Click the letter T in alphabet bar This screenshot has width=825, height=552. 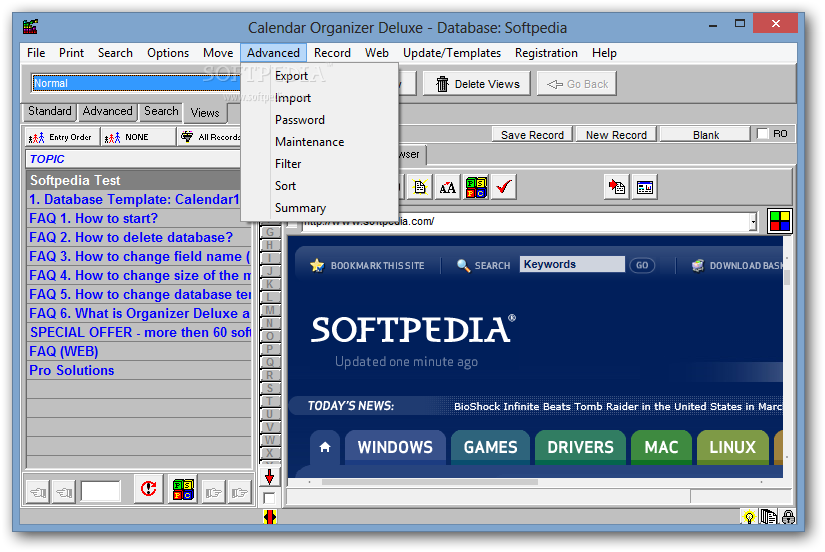[x=270, y=401]
